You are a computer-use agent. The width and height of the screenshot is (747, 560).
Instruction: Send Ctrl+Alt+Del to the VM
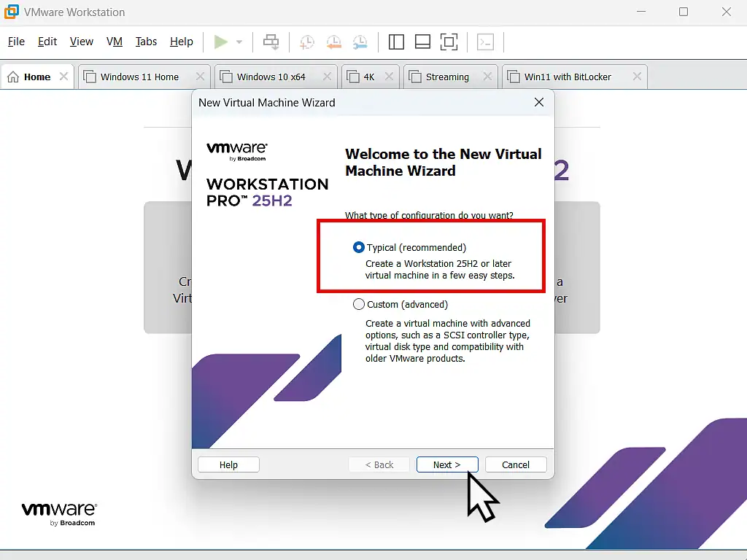click(x=271, y=42)
